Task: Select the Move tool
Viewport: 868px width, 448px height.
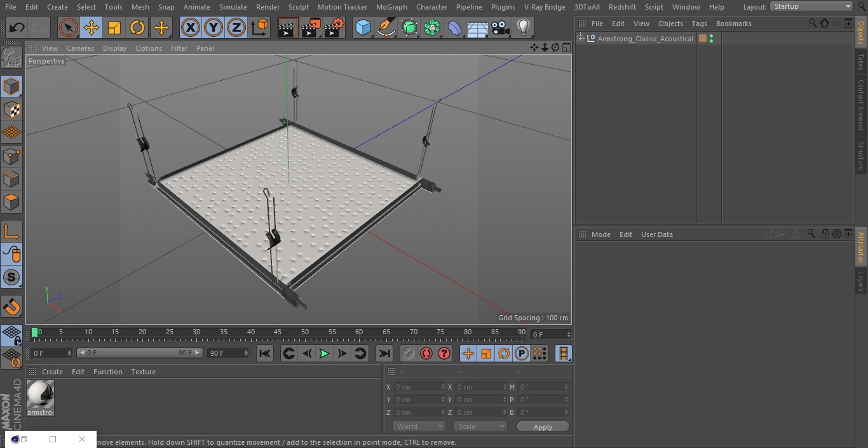Action: pos(92,27)
